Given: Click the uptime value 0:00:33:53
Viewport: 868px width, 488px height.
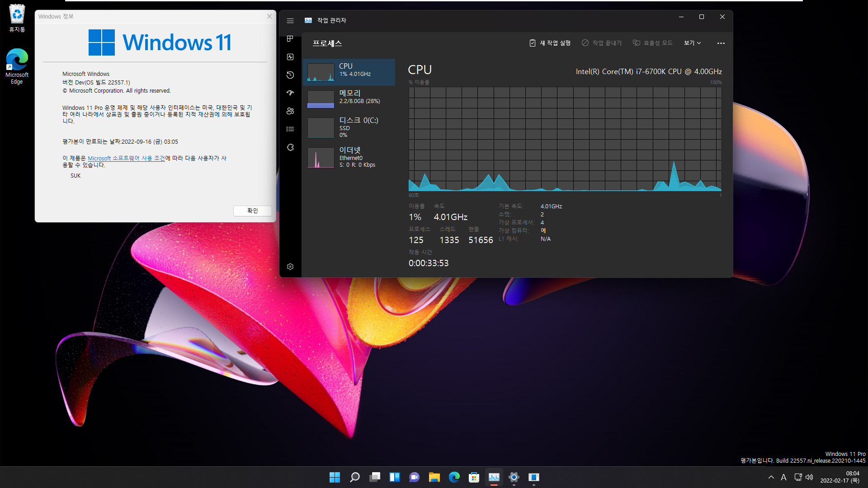Looking at the screenshot, I should point(429,263).
